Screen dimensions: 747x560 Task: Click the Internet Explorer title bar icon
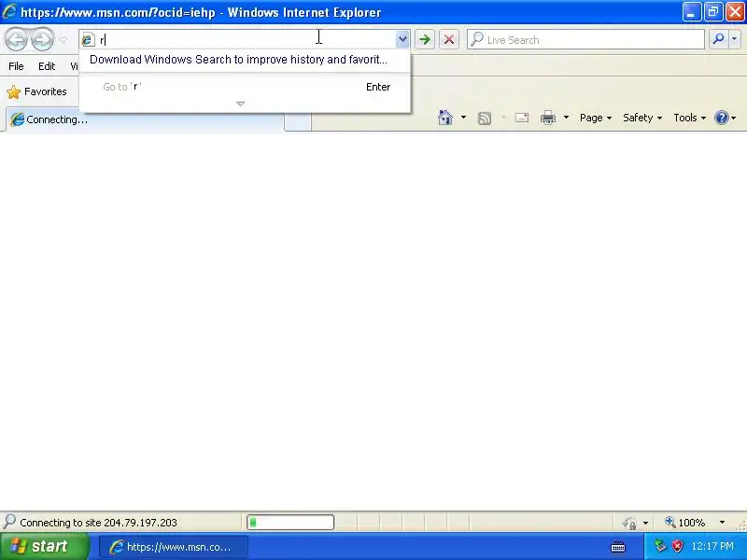(9, 11)
